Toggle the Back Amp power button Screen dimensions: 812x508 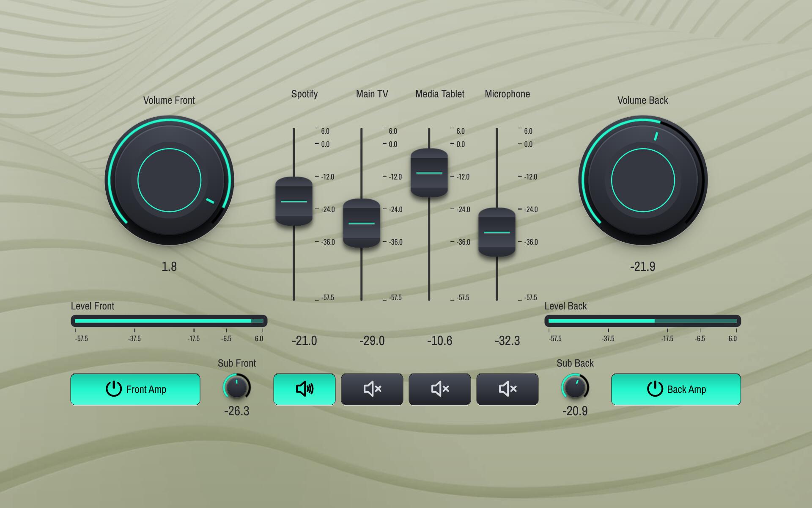point(675,389)
